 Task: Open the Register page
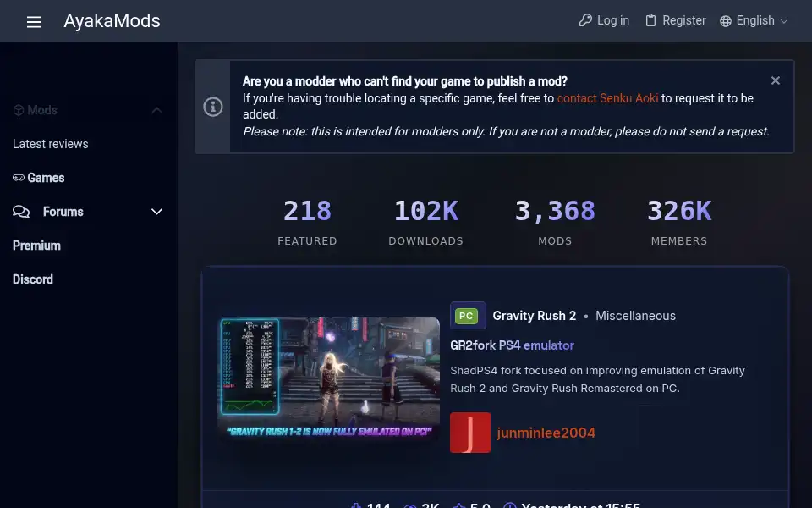675,20
